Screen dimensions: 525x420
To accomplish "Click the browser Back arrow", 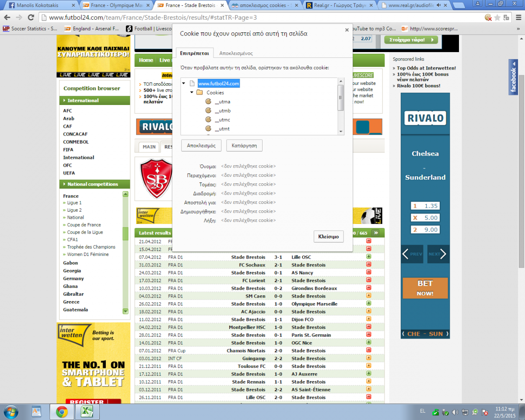I will [7, 17].
